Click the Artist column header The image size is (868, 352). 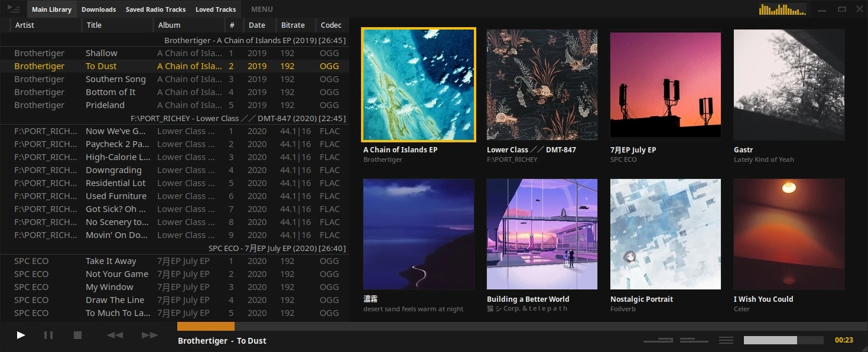tap(25, 25)
